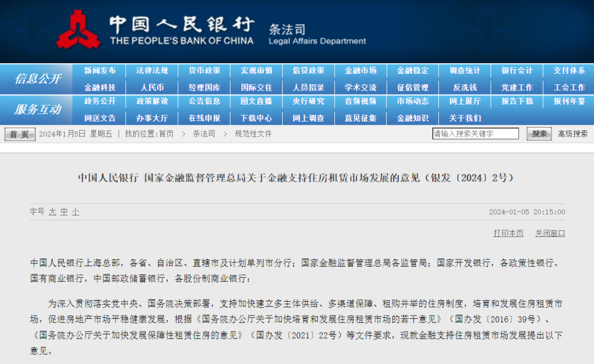
Task: Open the 反洗钱 section
Action: pyautogui.click(x=464, y=87)
